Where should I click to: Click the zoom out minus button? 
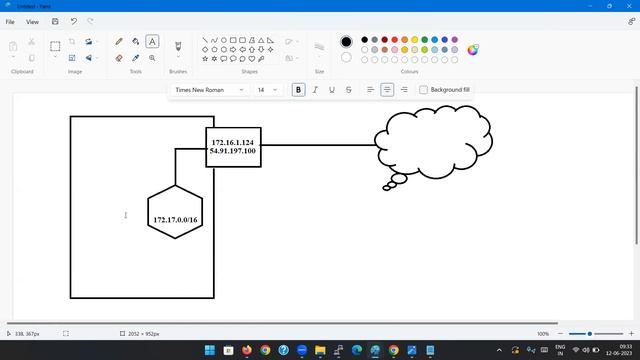click(x=560, y=334)
